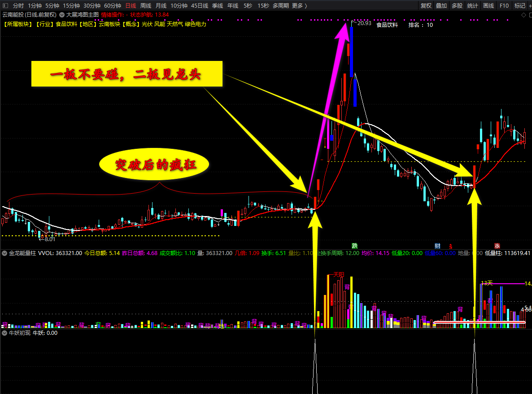Image resolution: width=532 pixels, height=394 pixels.
Task: Click the 状态护航: 13.84 indicator value
Action: (149, 15)
